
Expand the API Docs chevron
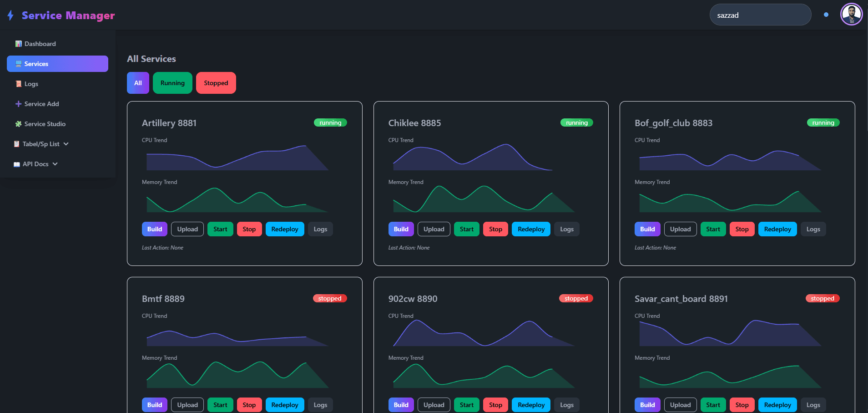pyautogui.click(x=55, y=164)
